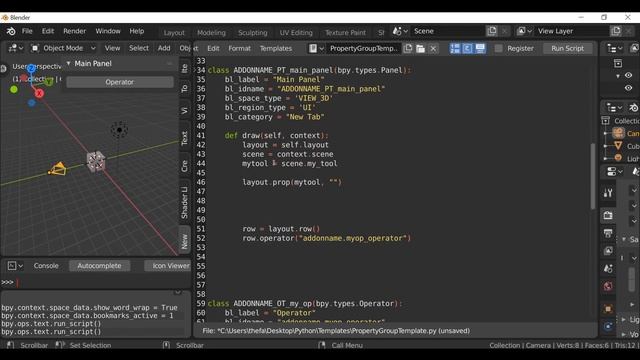Open the Window menu

(x=108, y=31)
